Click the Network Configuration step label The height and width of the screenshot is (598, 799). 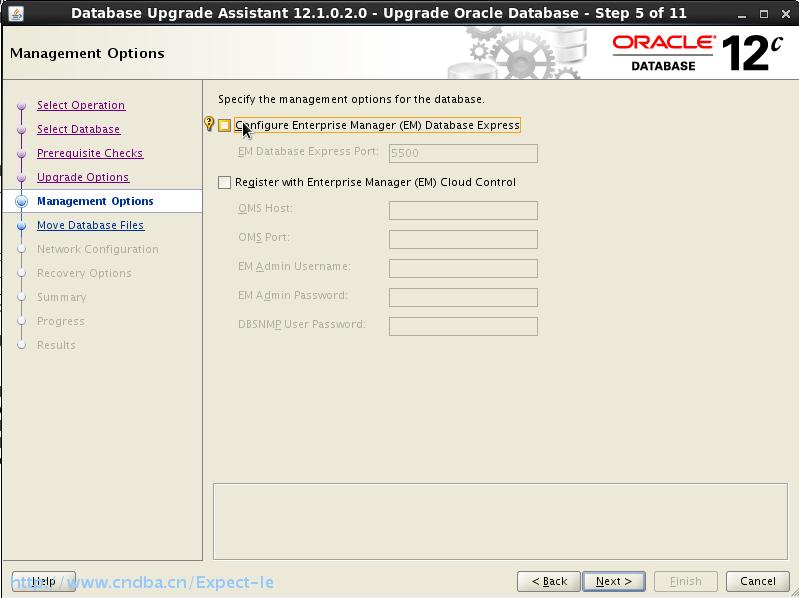coord(98,249)
